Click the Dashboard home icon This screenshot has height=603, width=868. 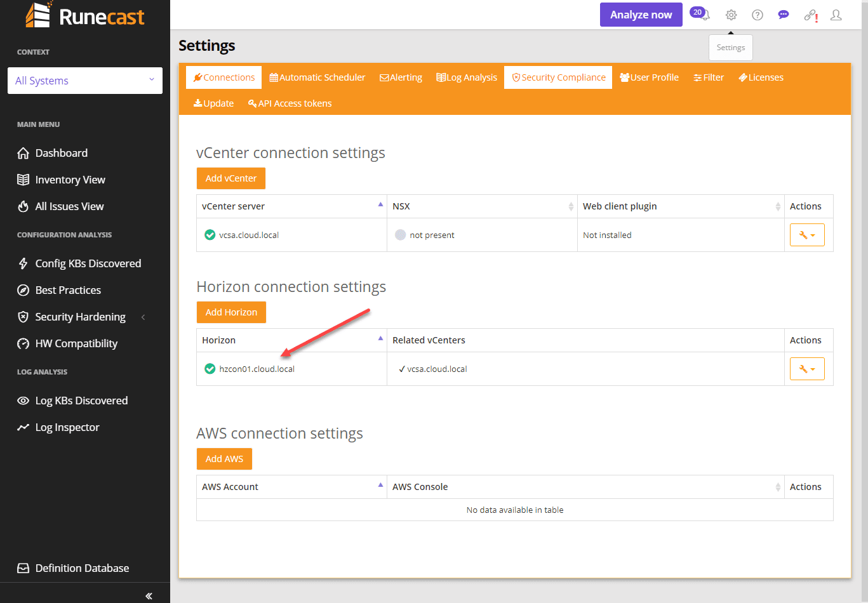pyautogui.click(x=23, y=153)
